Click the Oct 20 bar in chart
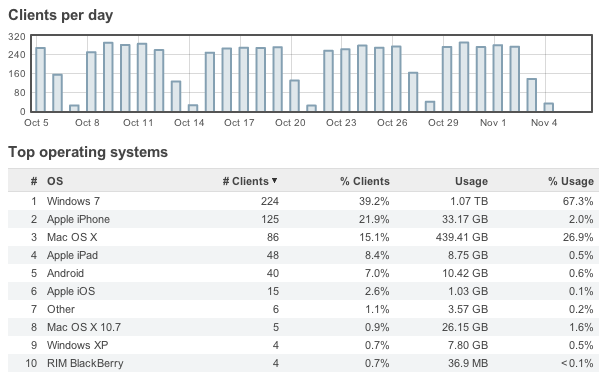Viewport: 609px width, 384px height. tap(294, 96)
